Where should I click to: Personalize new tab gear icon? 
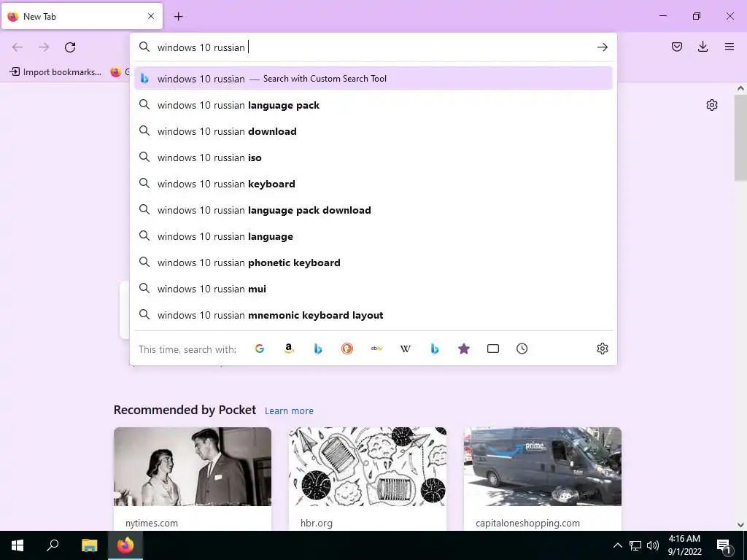(x=712, y=105)
